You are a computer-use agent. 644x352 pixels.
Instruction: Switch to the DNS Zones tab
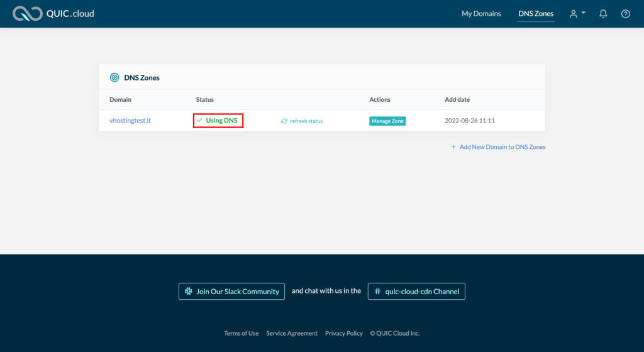coord(536,14)
